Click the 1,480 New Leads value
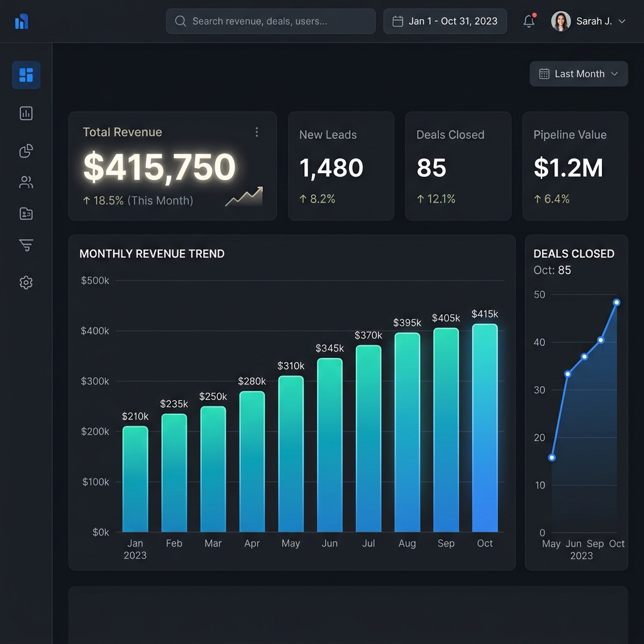This screenshot has width=644, height=644. click(x=331, y=167)
